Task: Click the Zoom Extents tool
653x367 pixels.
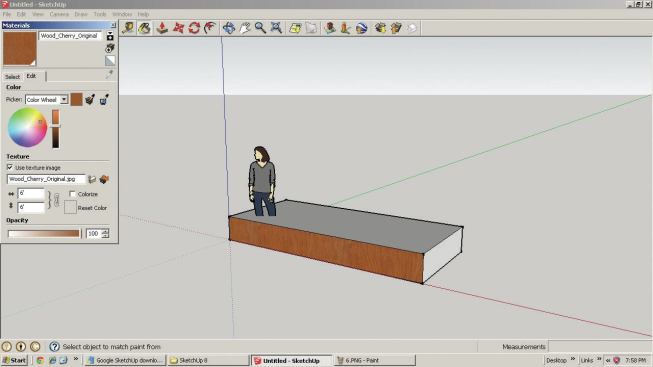Action: [x=276, y=28]
